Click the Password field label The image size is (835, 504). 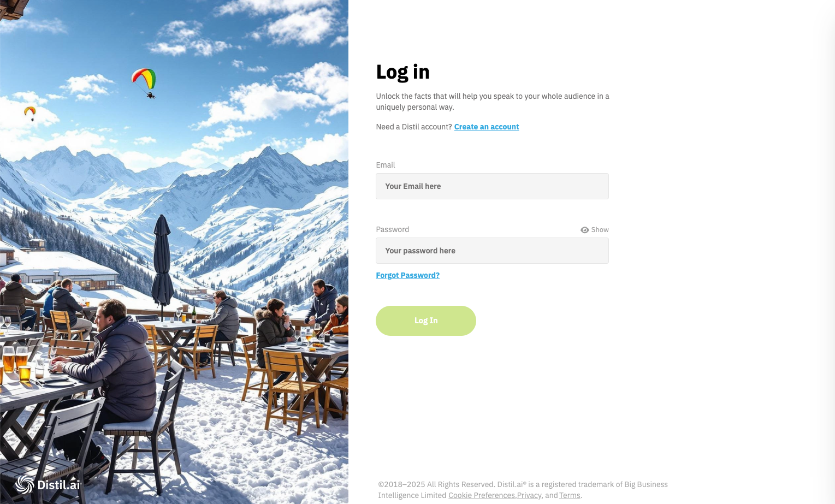pyautogui.click(x=392, y=229)
